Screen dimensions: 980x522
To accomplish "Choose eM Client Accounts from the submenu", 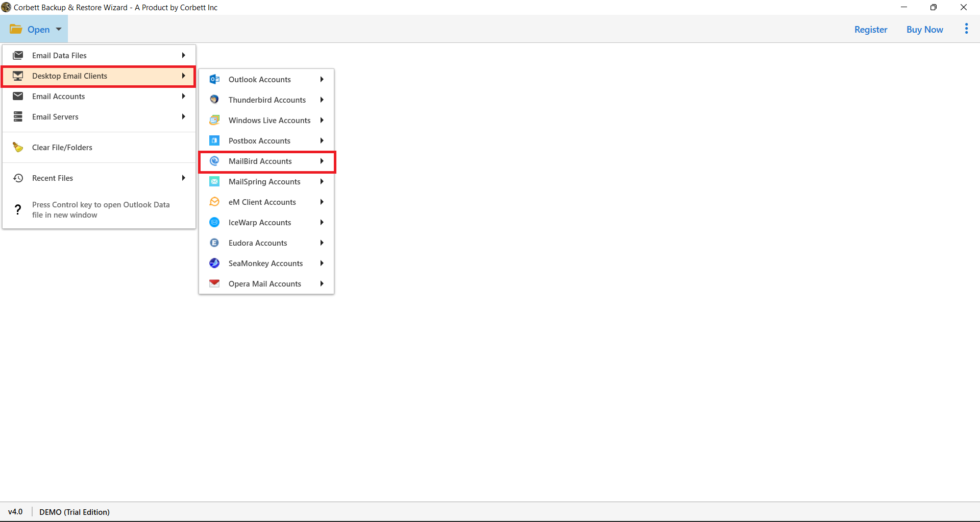I will point(266,202).
